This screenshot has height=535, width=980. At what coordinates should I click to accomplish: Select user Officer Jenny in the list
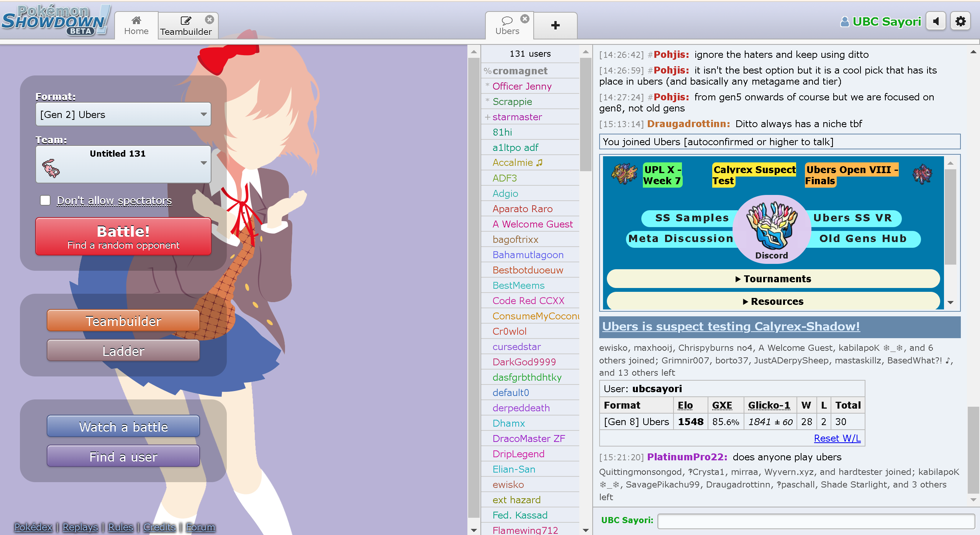pyautogui.click(x=530, y=86)
